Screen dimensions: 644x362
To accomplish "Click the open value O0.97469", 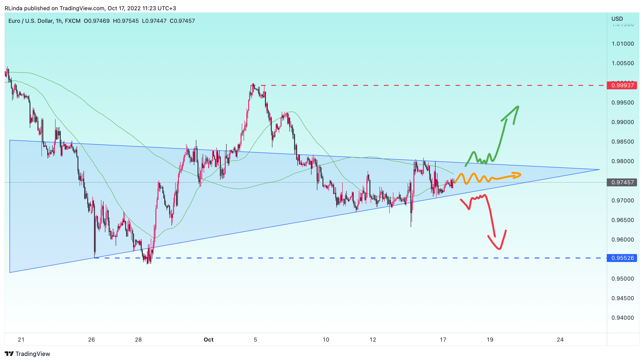I will [97, 21].
